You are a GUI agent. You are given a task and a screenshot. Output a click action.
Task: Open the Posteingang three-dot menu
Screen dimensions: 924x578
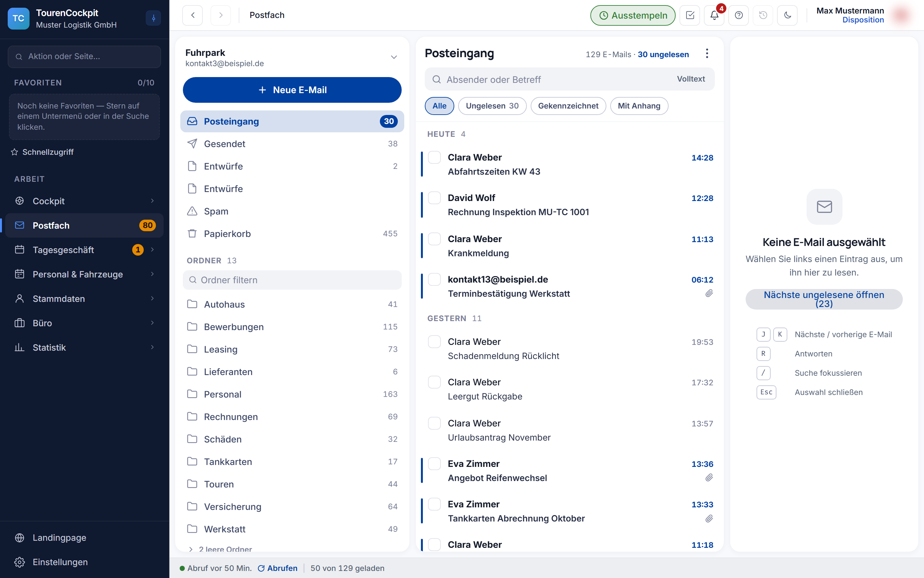pyautogui.click(x=707, y=54)
